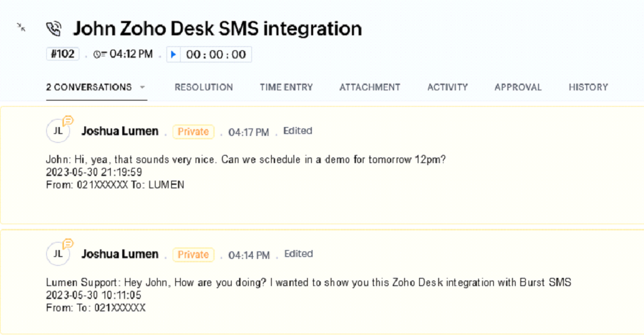The image size is (644, 335).
Task: Click the clock icon next to 04:12 PM
Action: click(100, 54)
